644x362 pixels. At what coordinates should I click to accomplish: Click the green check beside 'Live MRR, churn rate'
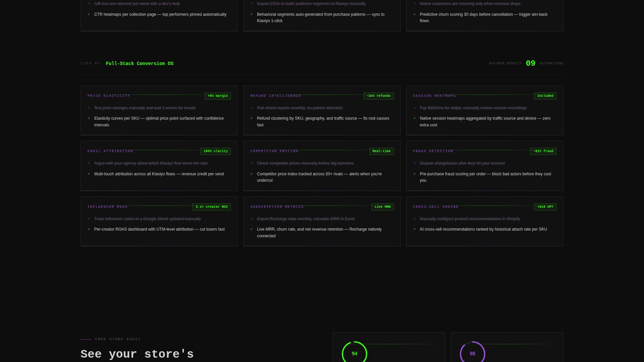pos(252,229)
